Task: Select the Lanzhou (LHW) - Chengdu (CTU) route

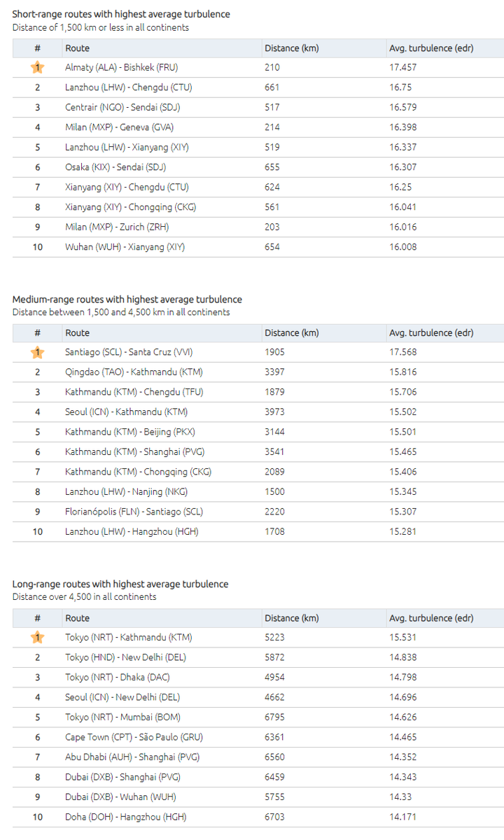Action: (128, 87)
